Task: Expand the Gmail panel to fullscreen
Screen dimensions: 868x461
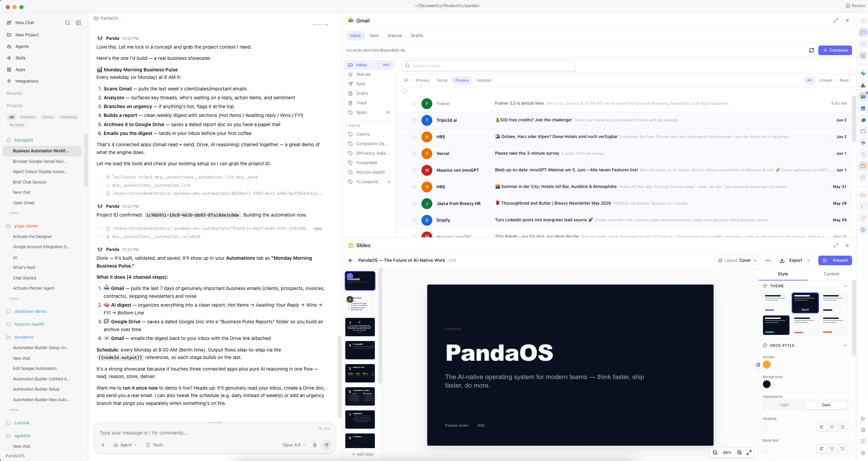Action: pos(836,21)
